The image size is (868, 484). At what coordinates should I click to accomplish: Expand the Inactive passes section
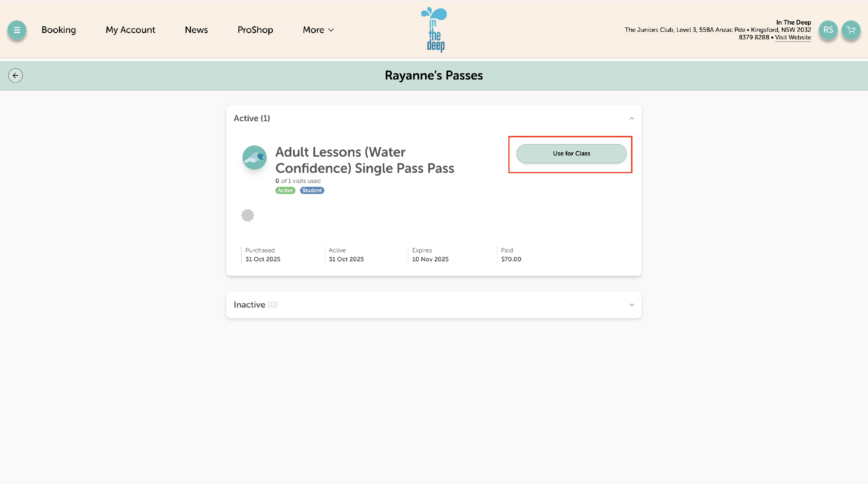pyautogui.click(x=631, y=305)
